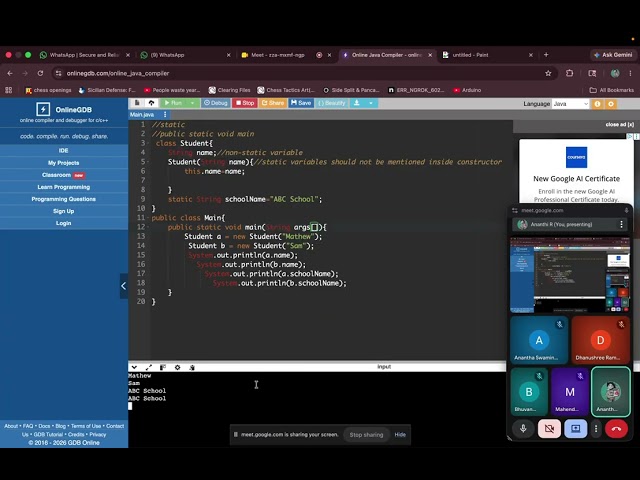The image size is (640, 480).
Task: Go back to previous page
Action: tap(10, 73)
